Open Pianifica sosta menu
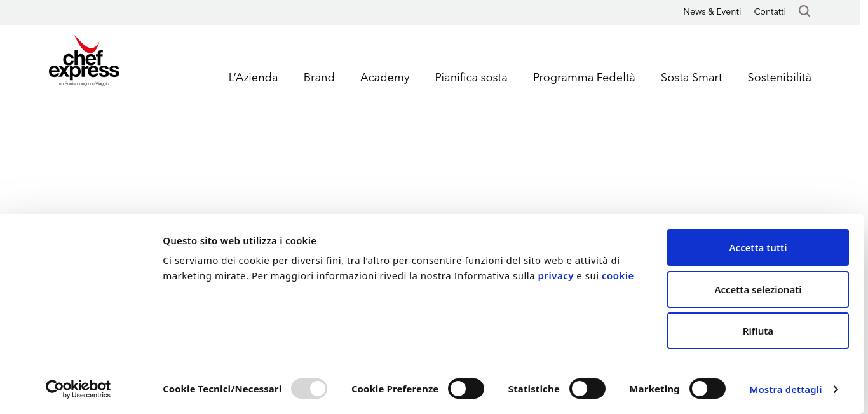 pos(471,78)
